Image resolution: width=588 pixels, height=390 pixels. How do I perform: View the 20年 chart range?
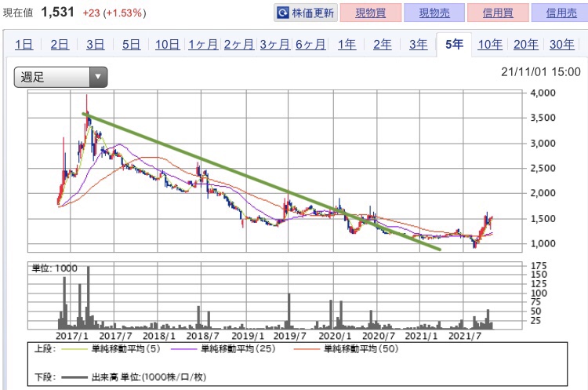click(x=526, y=45)
